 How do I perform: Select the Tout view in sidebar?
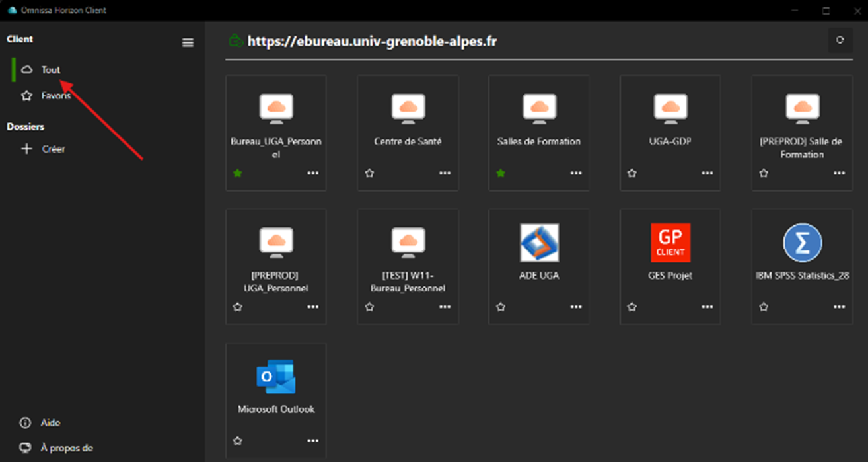point(51,70)
